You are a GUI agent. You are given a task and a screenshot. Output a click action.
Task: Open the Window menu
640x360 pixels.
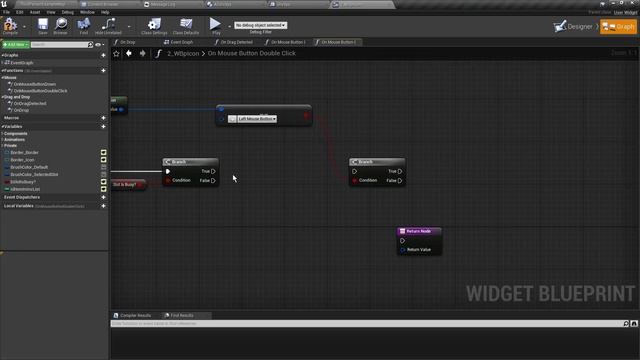click(87, 12)
